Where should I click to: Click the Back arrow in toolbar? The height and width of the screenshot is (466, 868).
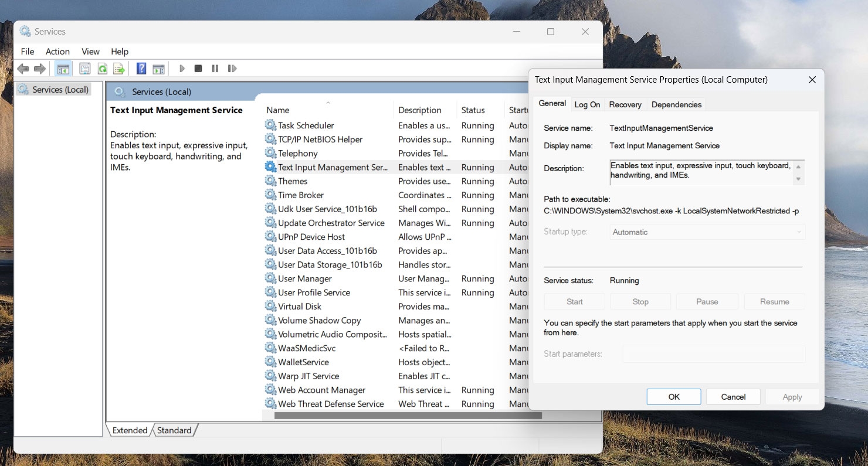coord(23,69)
